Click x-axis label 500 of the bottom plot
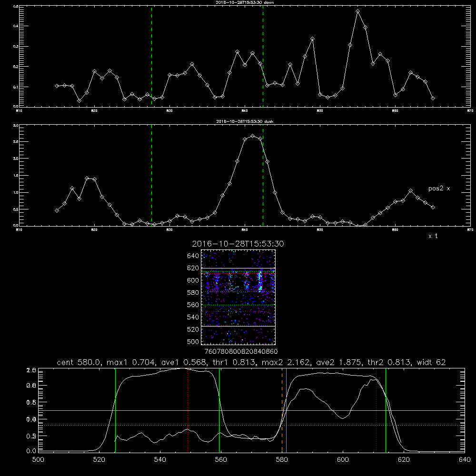This screenshot has width=476, height=476. point(38,460)
